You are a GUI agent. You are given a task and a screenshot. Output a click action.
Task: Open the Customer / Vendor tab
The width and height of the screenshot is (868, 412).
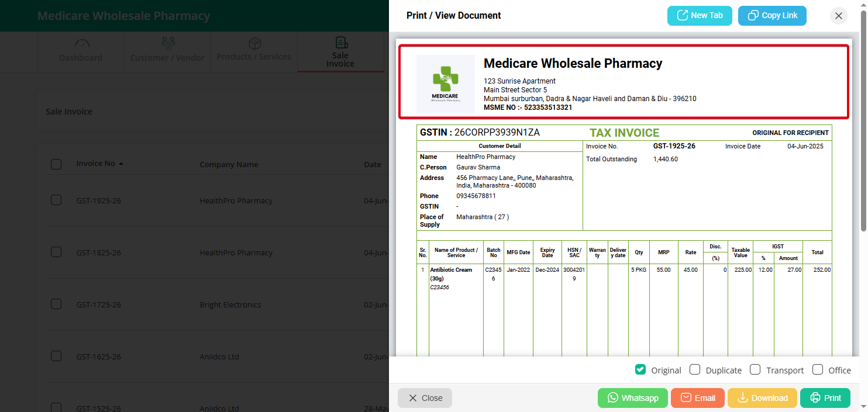point(167,51)
